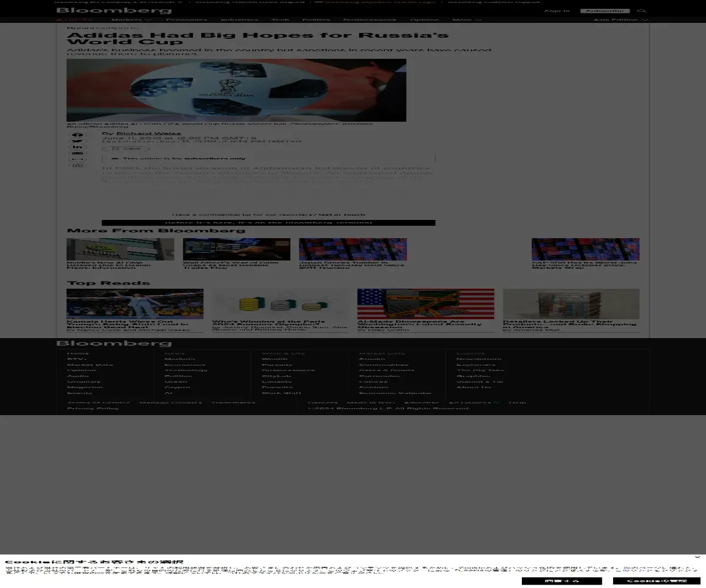Open S&P 500 Markets Wrap article thumbnail
This screenshot has width=706, height=588.
click(x=585, y=249)
